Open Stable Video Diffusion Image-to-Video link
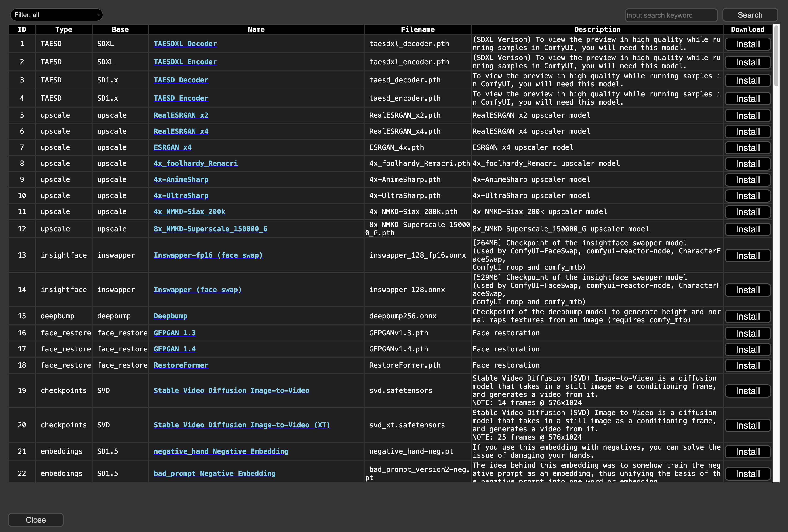This screenshot has width=788, height=532. [x=232, y=391]
